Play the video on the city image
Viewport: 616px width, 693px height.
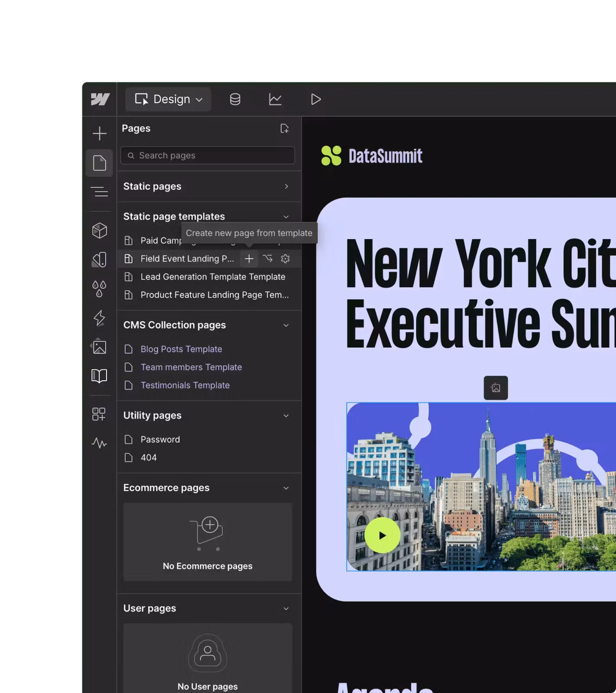(x=382, y=535)
